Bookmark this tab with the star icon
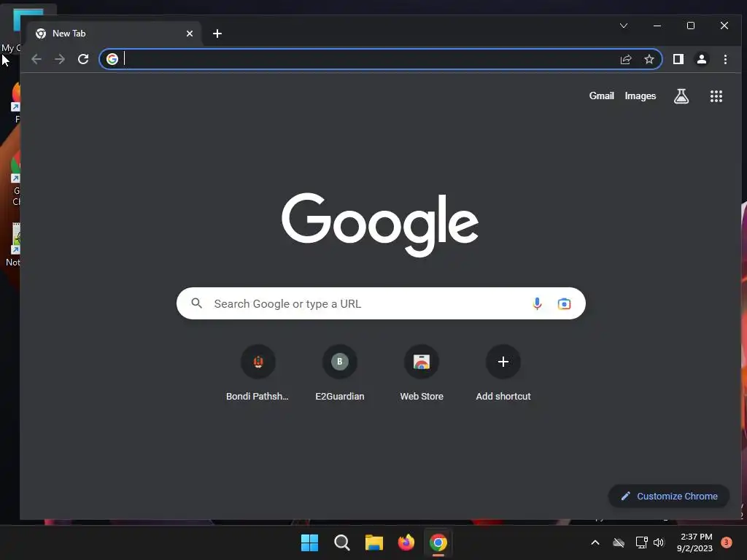This screenshot has height=560, width=747. (x=649, y=59)
